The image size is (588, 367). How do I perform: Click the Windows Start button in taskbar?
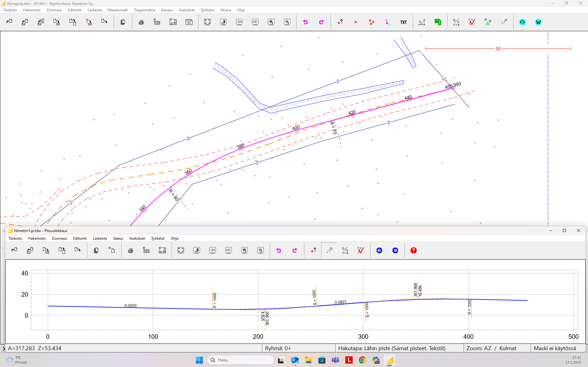pos(199,360)
